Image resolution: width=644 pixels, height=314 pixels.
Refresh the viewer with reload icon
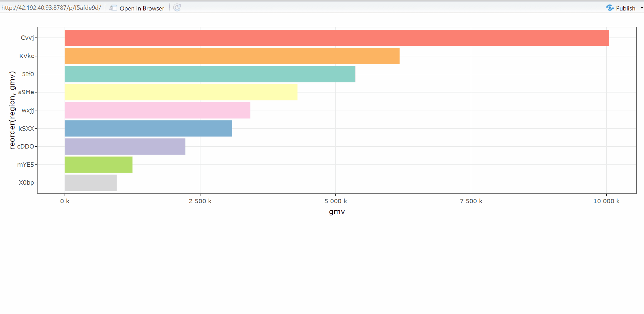pyautogui.click(x=177, y=7)
